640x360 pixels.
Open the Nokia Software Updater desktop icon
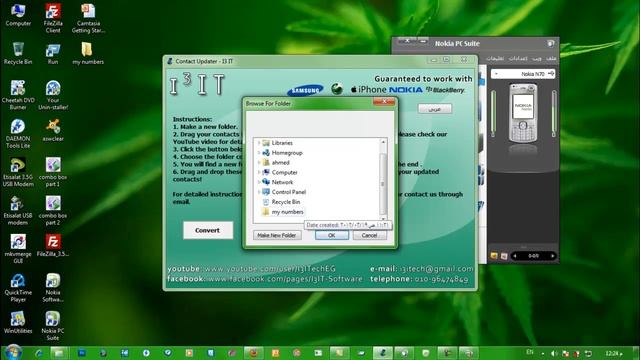click(53, 287)
